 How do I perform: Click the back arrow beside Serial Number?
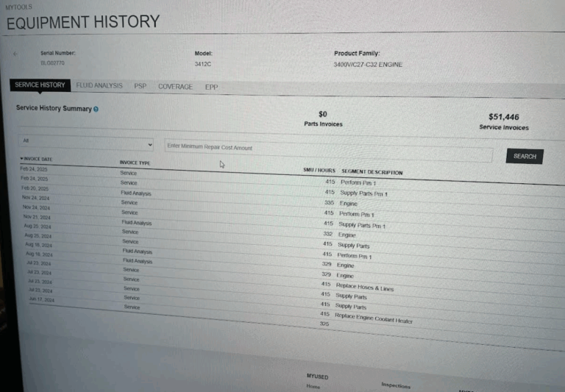point(15,54)
